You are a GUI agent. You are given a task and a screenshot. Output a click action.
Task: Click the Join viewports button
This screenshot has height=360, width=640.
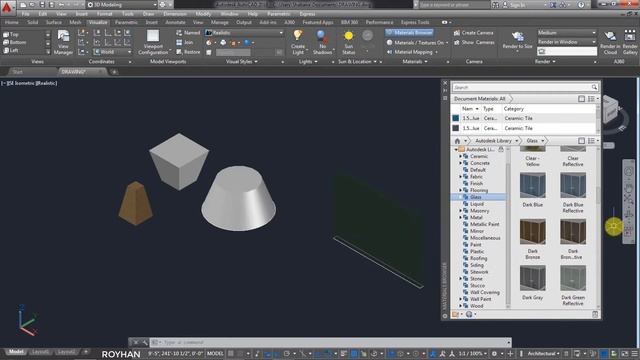tap(184, 42)
